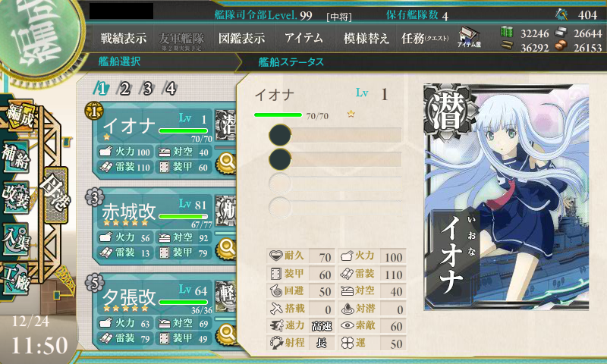Viewport: 607px width, 364px height.
Task: Click the イオナ ship card portrait
Action: (x=506, y=197)
